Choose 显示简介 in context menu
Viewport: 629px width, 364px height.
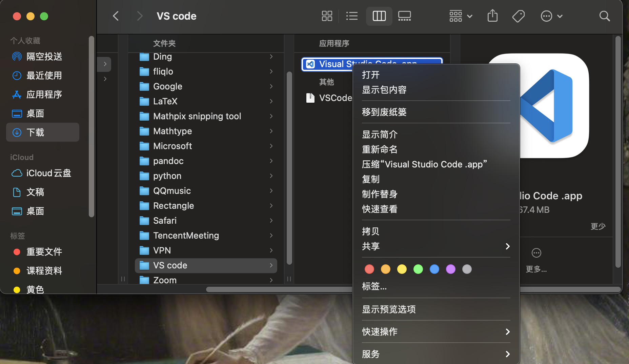point(436,135)
